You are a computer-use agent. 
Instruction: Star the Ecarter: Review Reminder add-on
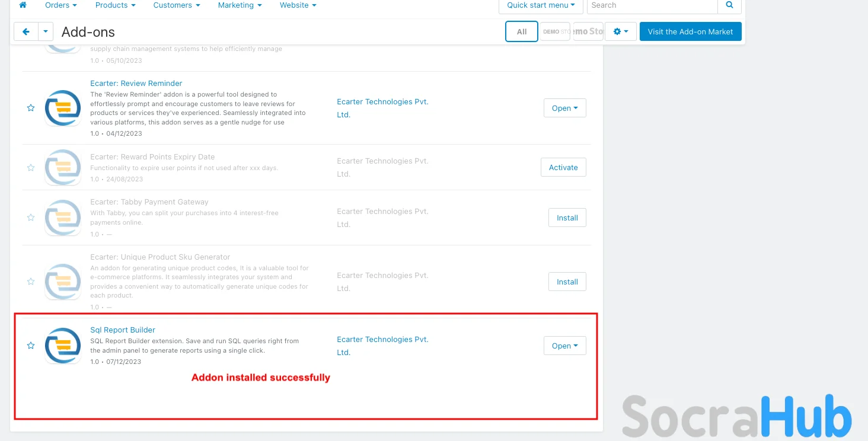[31, 108]
